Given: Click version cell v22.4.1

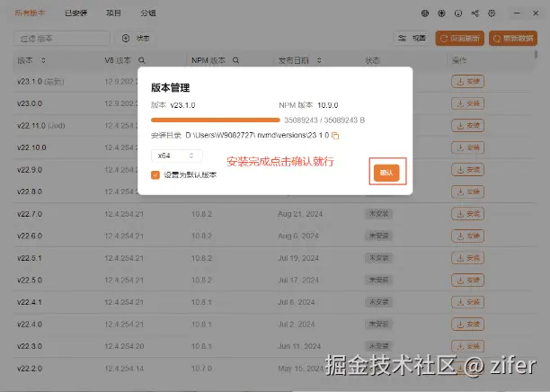Looking at the screenshot, I should 30,302.
